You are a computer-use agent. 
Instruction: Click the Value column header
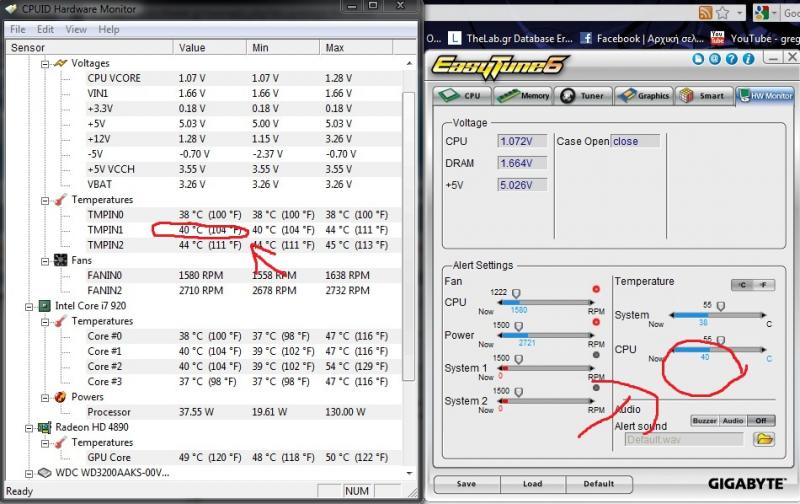pos(210,47)
